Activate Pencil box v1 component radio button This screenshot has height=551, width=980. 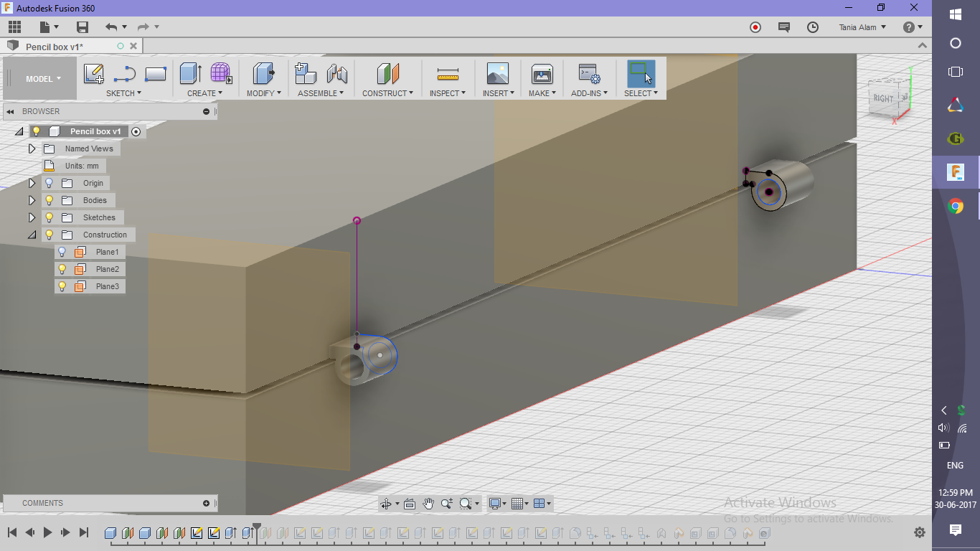[136, 131]
